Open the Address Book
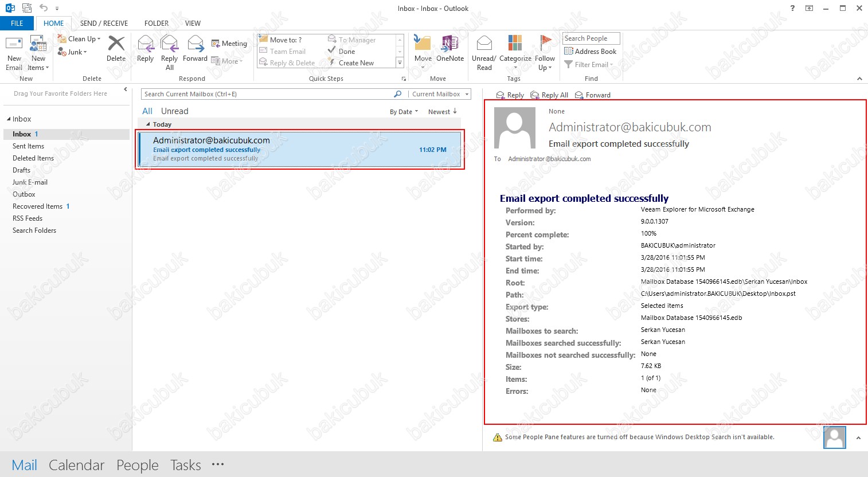868x477 pixels. coord(591,52)
